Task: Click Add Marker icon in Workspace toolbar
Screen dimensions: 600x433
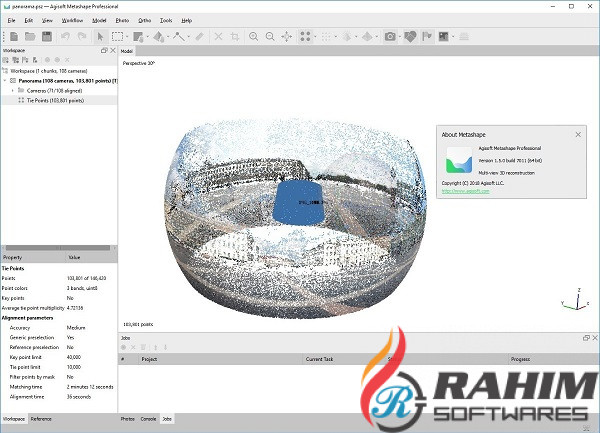Action: [26, 60]
